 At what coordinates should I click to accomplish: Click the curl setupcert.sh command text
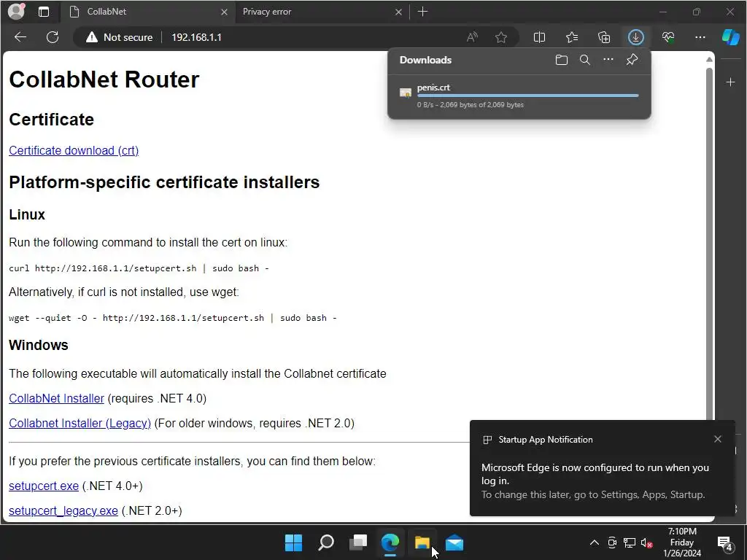point(139,268)
